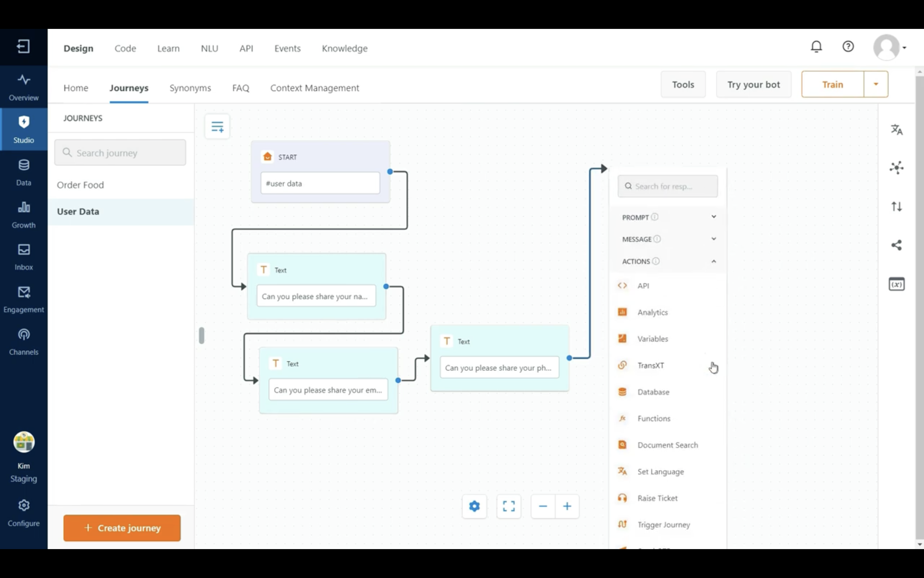Click the exit/back arrow icon at top left
The width and height of the screenshot is (924, 578).
point(23,47)
